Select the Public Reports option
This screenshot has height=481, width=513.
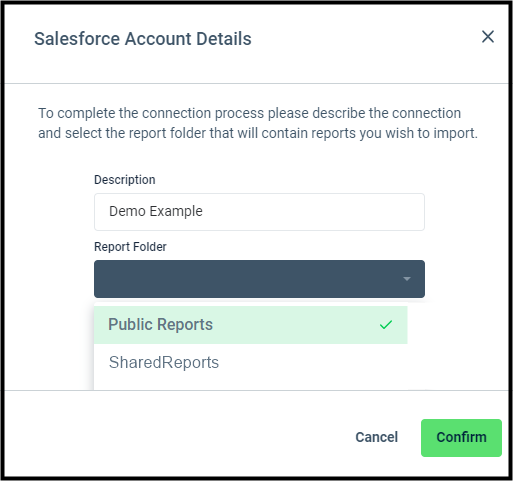(x=251, y=325)
